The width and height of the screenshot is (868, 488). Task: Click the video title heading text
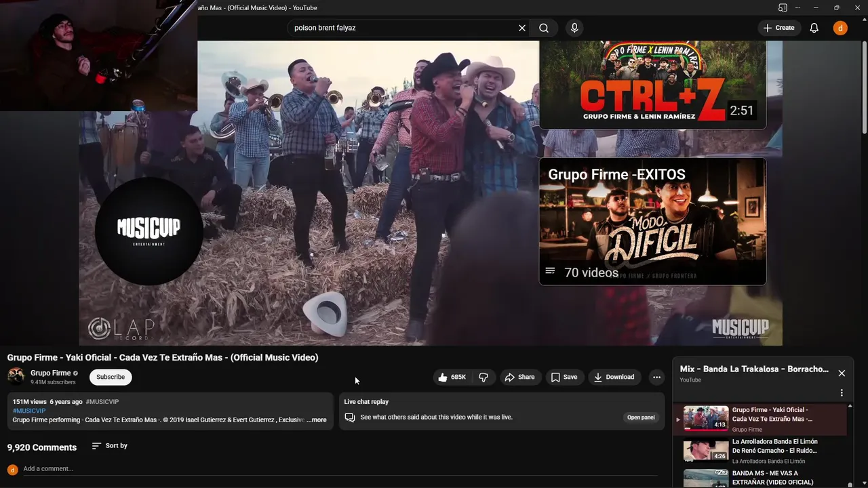[163, 357]
